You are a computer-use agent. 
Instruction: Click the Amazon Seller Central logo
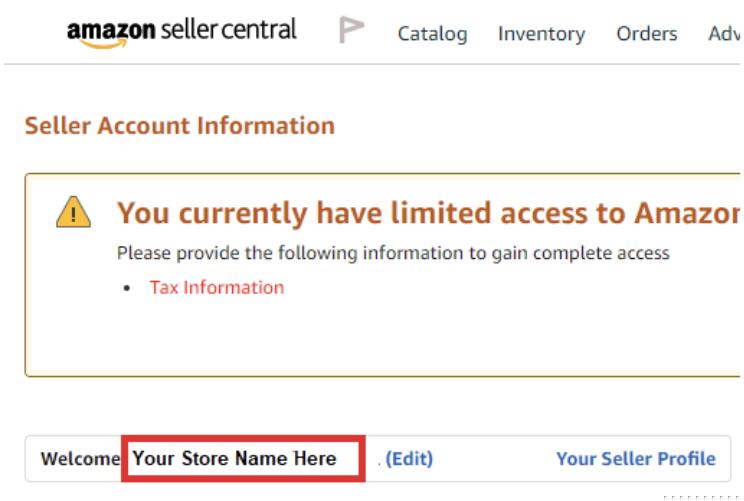pyautogui.click(x=181, y=31)
